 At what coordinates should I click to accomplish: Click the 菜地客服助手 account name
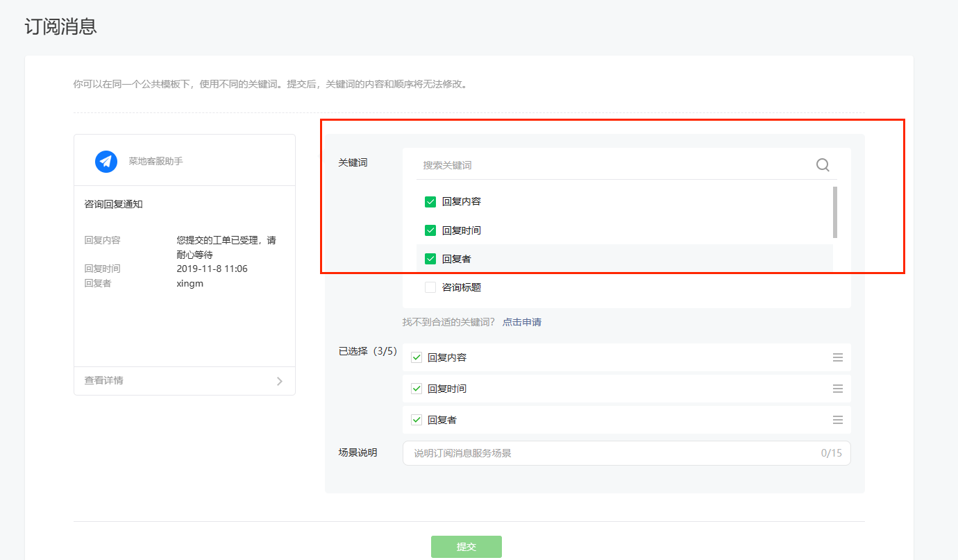click(156, 161)
